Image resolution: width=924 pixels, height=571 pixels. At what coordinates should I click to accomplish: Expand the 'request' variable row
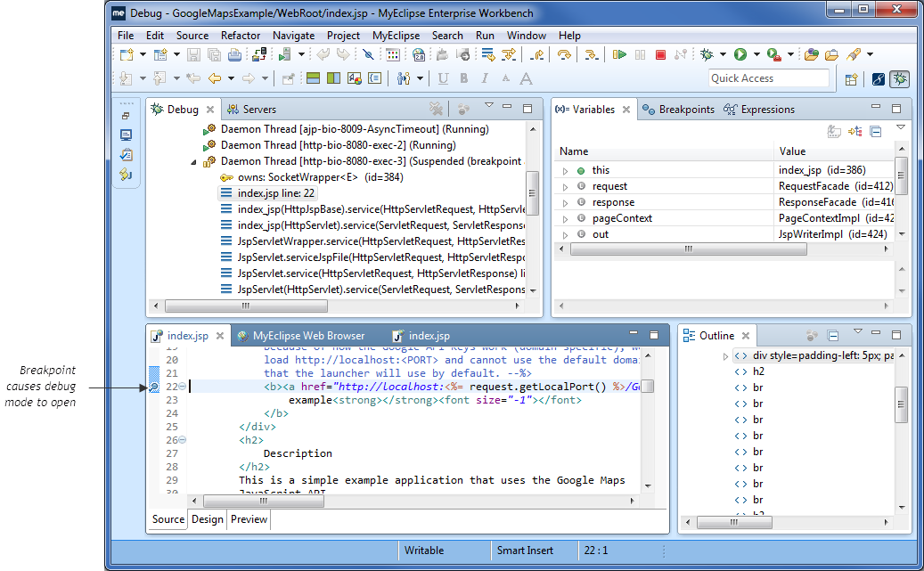pyautogui.click(x=565, y=187)
